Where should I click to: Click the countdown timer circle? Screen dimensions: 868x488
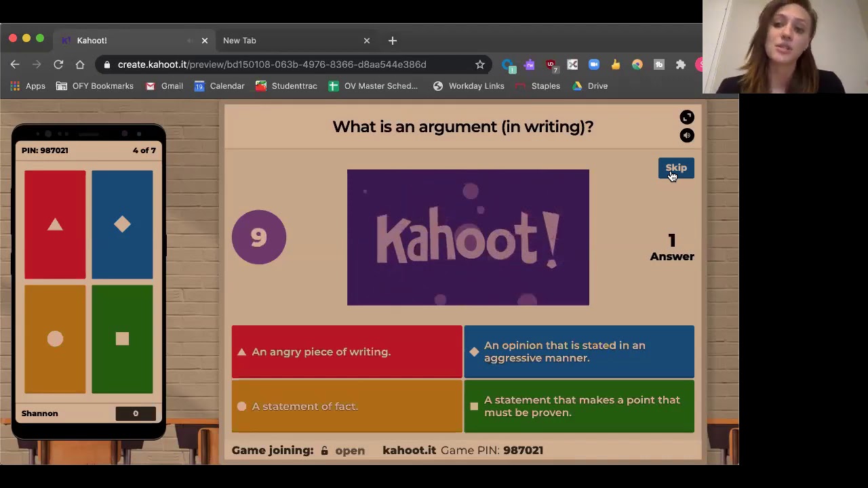pyautogui.click(x=259, y=237)
